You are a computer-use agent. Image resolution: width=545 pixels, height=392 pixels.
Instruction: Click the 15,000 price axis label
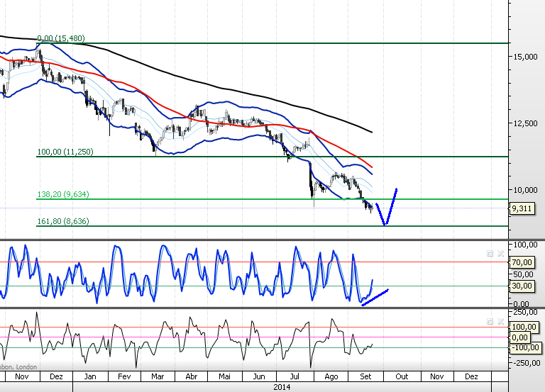click(x=525, y=57)
